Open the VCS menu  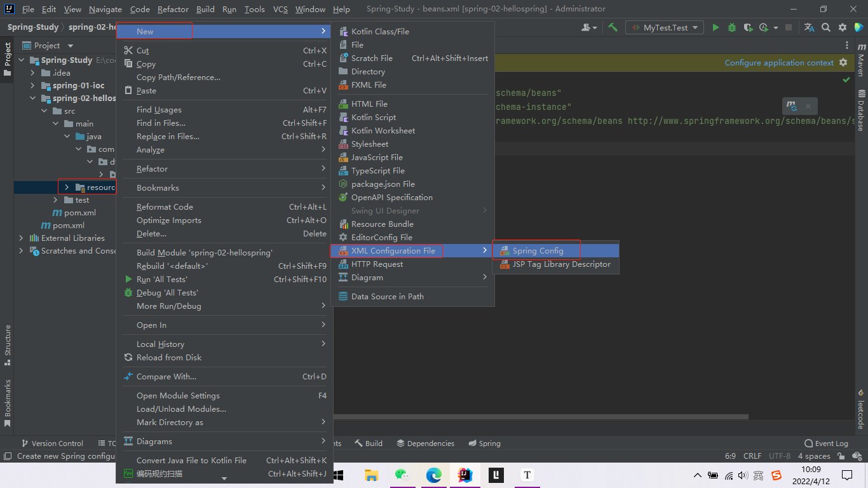point(280,9)
